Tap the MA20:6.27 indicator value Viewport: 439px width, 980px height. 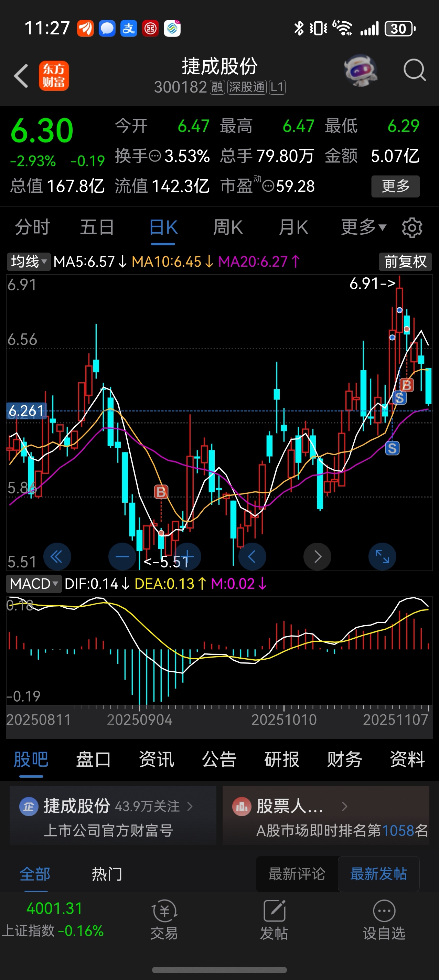[259, 262]
